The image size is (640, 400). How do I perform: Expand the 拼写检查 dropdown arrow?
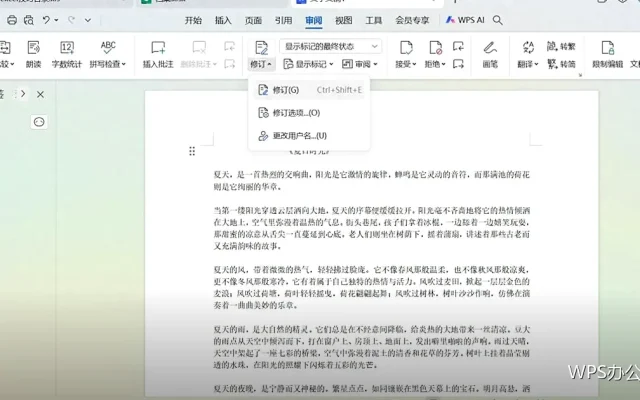[x=124, y=64]
